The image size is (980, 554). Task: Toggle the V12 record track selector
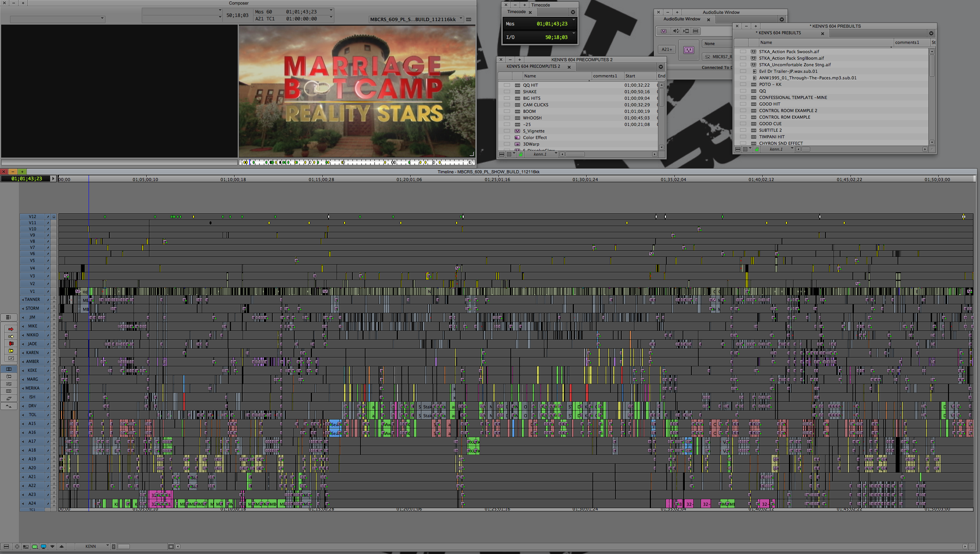32,216
